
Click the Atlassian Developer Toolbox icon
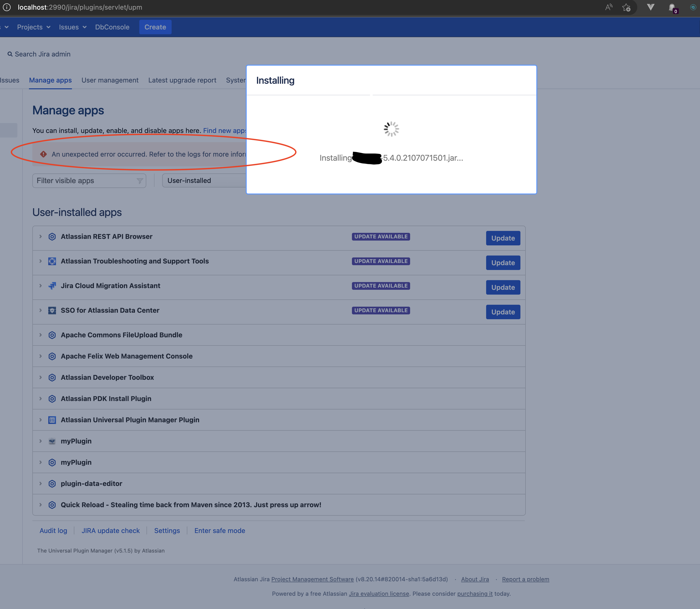(52, 378)
